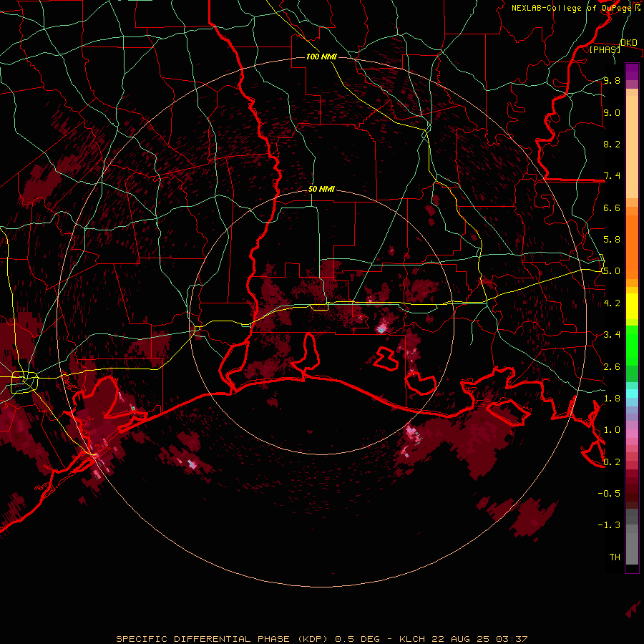Pick the dark orange band on the color bar
This screenshot has width=644, height=644.
(632, 246)
